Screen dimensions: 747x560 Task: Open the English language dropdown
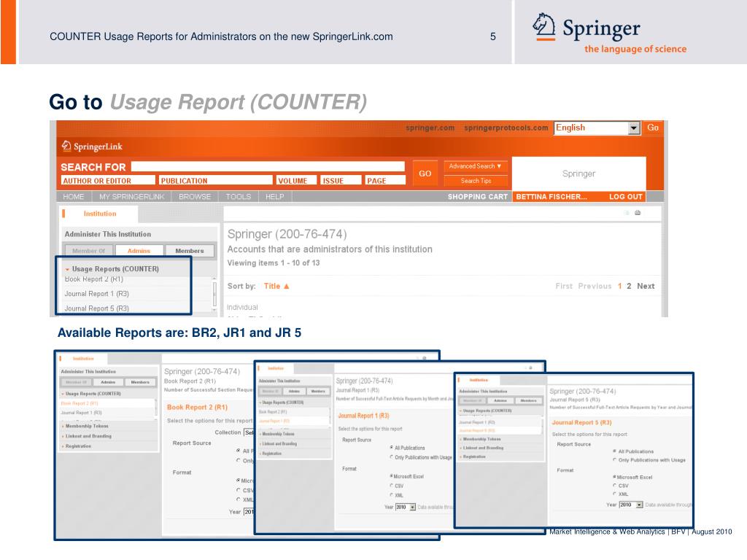(x=597, y=128)
